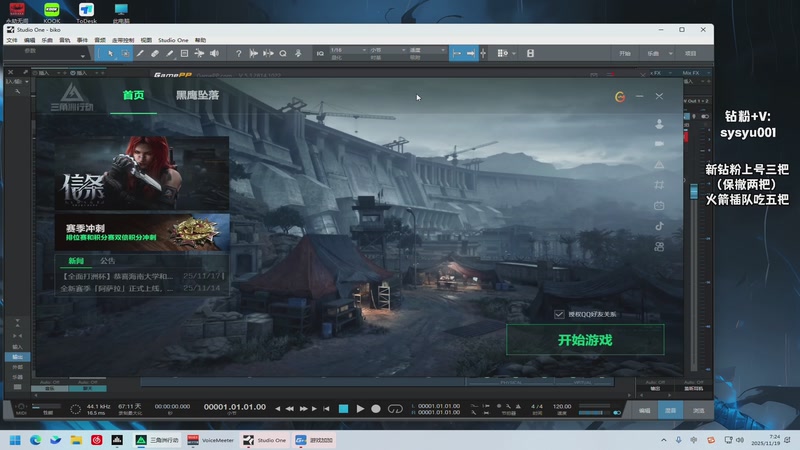The image size is (800, 450).
Task: Select the Range tool in Studio One toolbar
Action: pyautogui.click(x=125, y=53)
